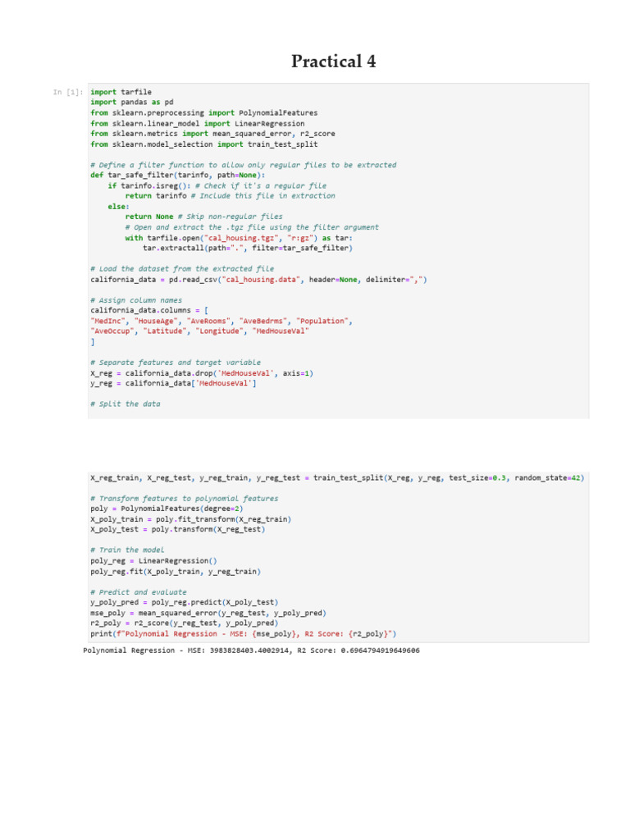Screen dimensions: 630x840
Task: Click the tar.extractall line
Action: [248, 248]
